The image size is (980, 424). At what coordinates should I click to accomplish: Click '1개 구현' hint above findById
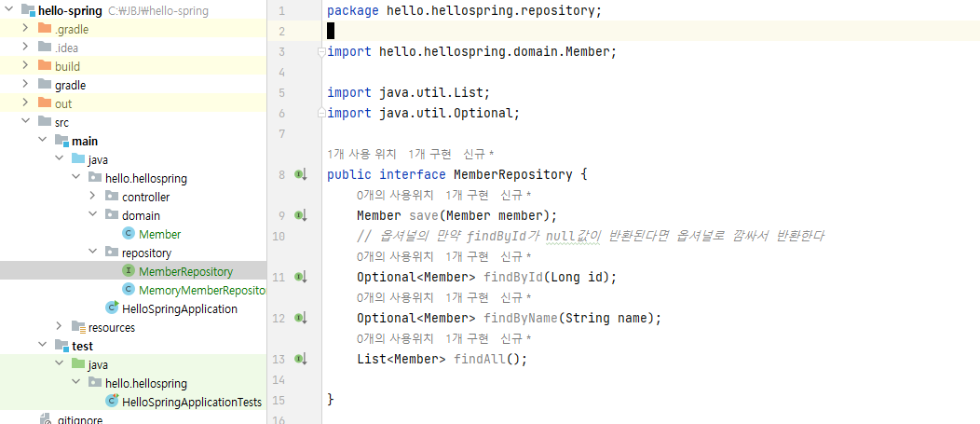click(468, 256)
